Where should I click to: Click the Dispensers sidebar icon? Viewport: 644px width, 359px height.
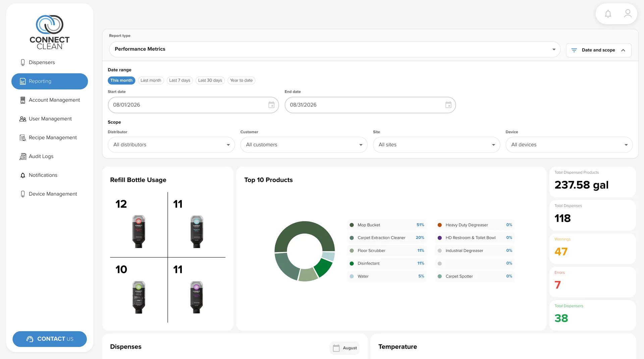coord(23,62)
